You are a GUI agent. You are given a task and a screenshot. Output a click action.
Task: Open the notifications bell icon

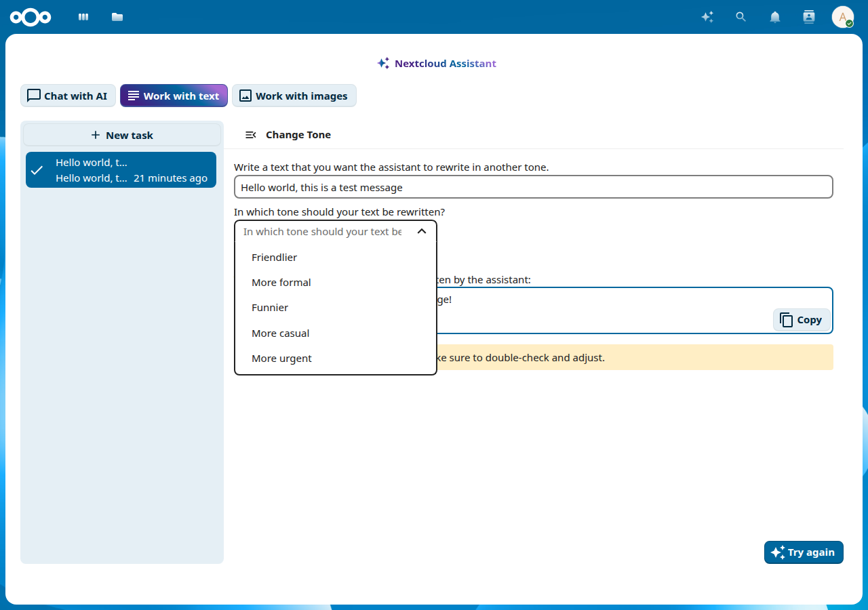(x=775, y=17)
